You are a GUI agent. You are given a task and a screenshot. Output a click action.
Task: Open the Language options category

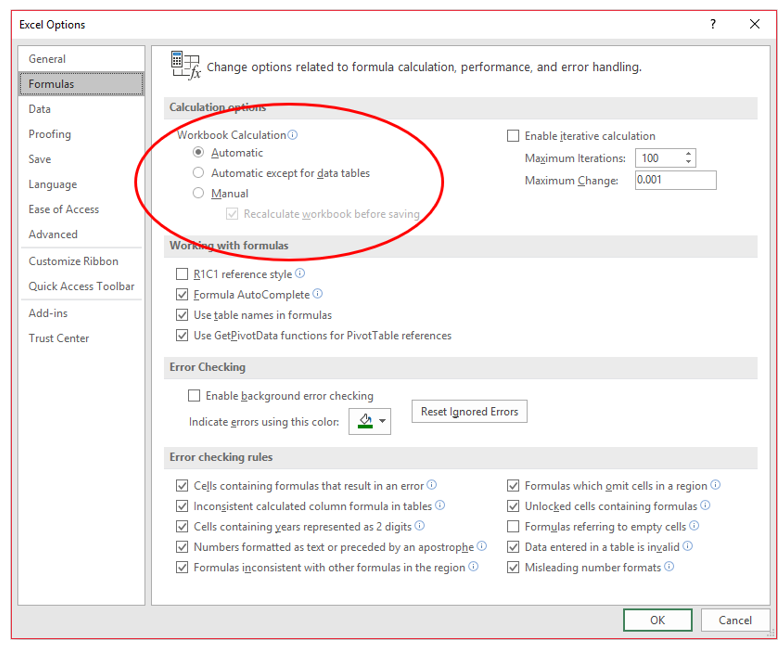(81, 184)
